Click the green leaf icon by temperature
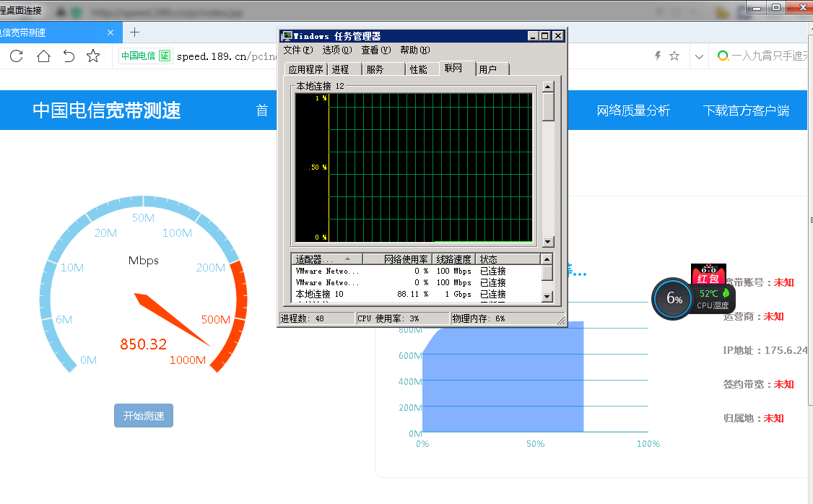This screenshot has height=504, width=813. pos(726,293)
